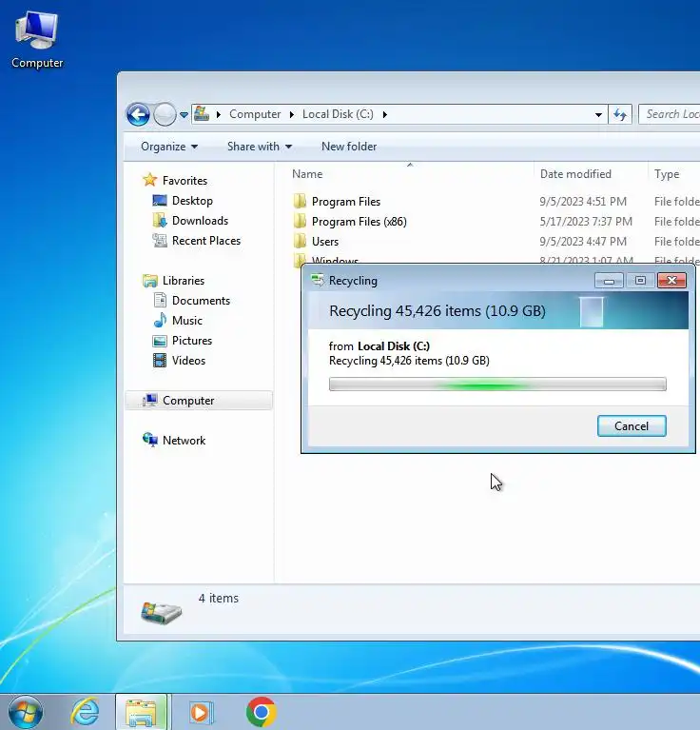Select Favorites in the navigation pane
The width and height of the screenshot is (700, 730).
[185, 181]
